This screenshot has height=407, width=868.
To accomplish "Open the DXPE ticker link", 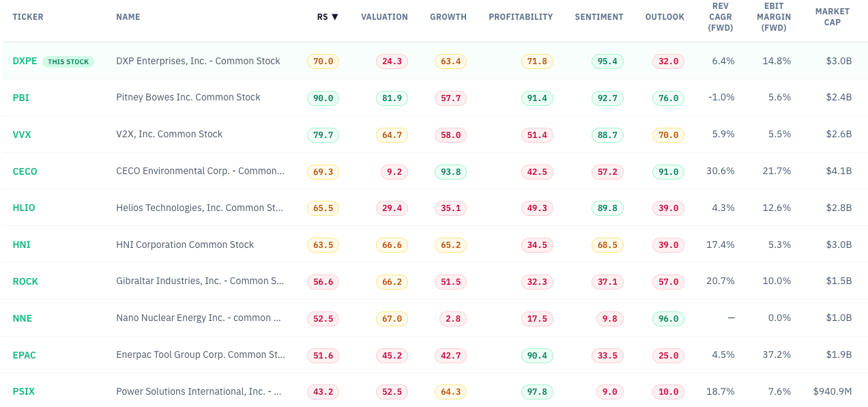I will pyautogui.click(x=25, y=61).
